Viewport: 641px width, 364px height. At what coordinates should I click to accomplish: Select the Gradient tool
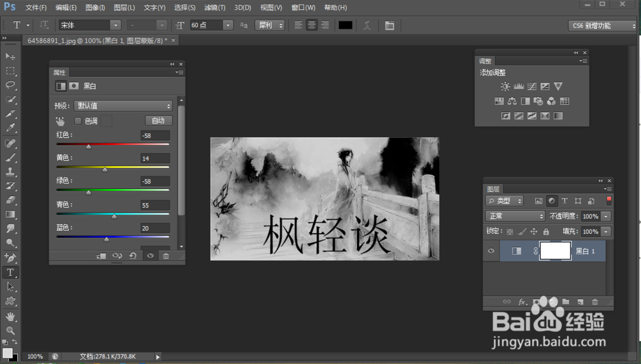point(10,214)
